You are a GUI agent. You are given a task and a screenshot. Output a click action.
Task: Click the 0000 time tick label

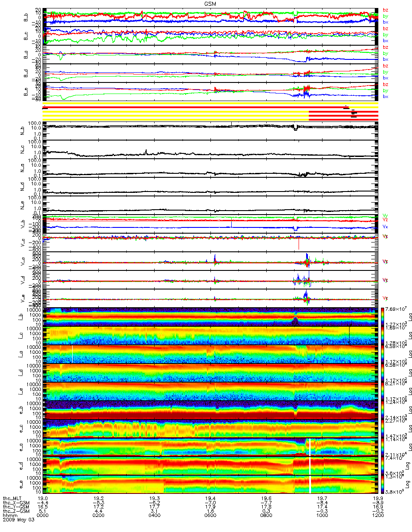tap(42, 515)
